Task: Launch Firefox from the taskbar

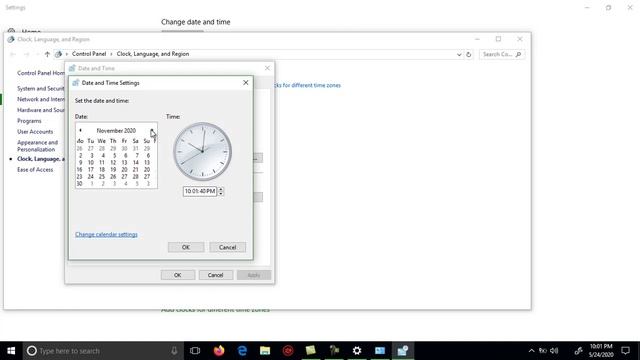Action: point(219,351)
